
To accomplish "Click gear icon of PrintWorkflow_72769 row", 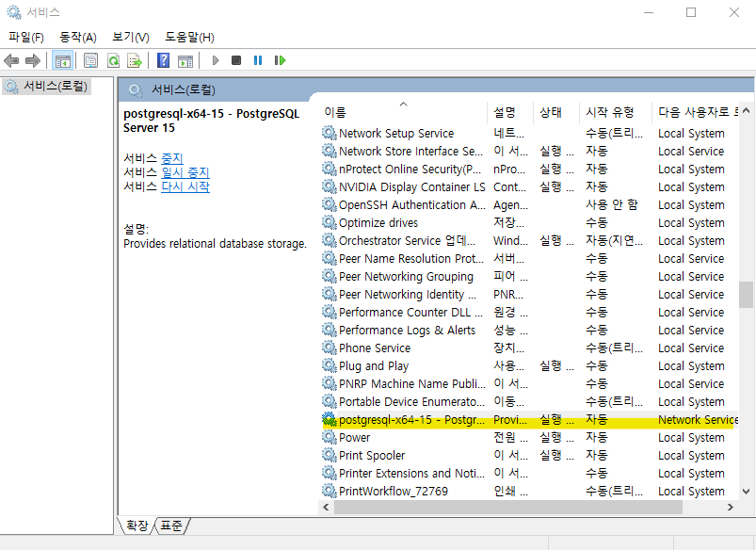I will point(329,491).
